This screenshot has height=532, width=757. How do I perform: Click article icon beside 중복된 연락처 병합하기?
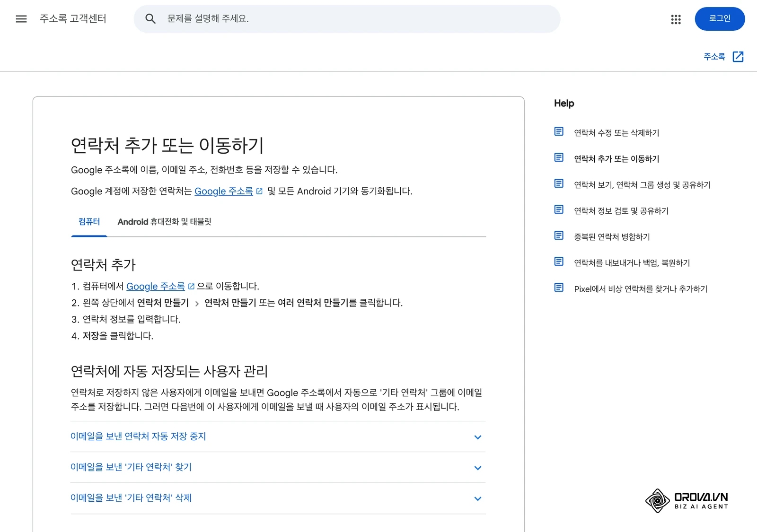(559, 235)
